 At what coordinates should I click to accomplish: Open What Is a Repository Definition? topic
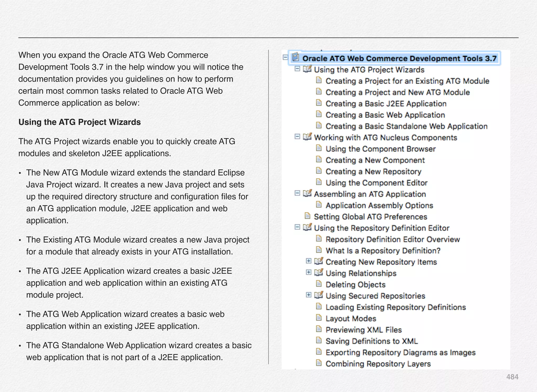pyautogui.click(x=383, y=251)
